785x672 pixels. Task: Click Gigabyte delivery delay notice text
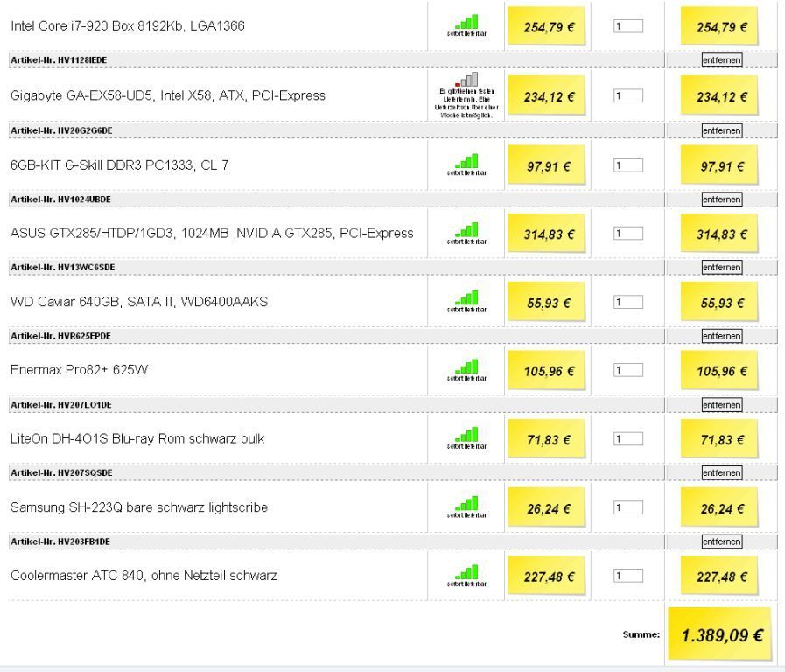pos(466,103)
